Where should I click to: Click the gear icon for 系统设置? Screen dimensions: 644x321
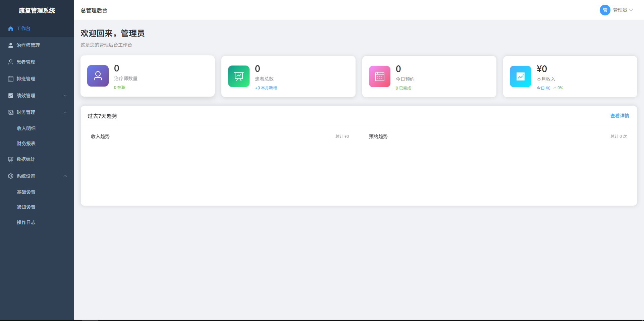pyautogui.click(x=11, y=176)
